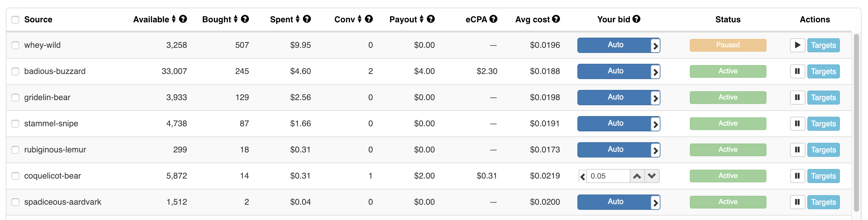Screen dimensions: 868x220
Task: Select the spadiceous-aardvark row checkbox
Action: point(16,202)
